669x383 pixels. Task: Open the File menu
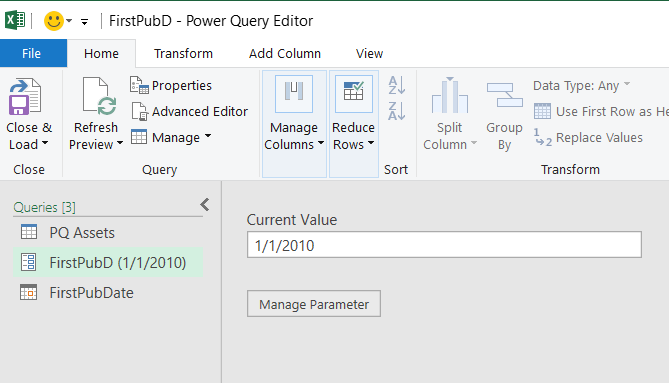tap(32, 54)
